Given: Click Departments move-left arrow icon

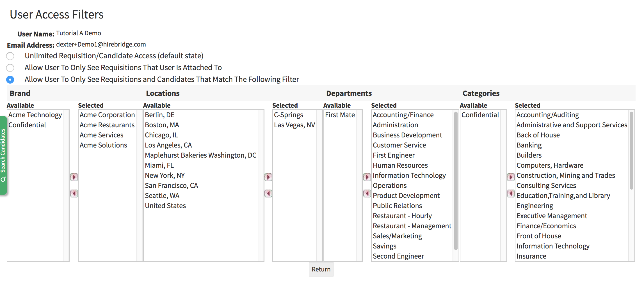Looking at the screenshot, I should click(x=367, y=194).
